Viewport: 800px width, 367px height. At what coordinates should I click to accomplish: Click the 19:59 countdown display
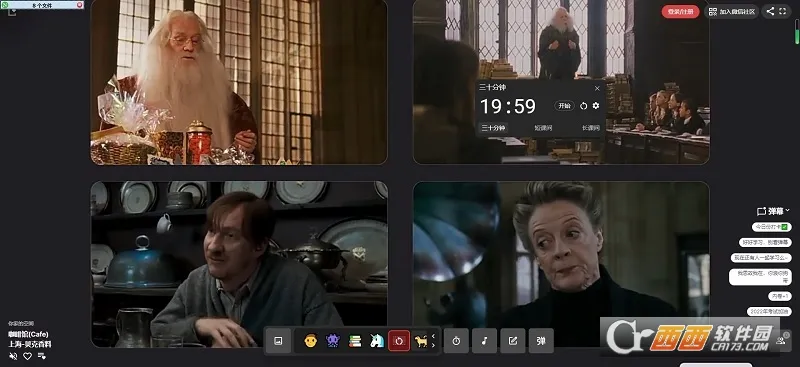508,106
